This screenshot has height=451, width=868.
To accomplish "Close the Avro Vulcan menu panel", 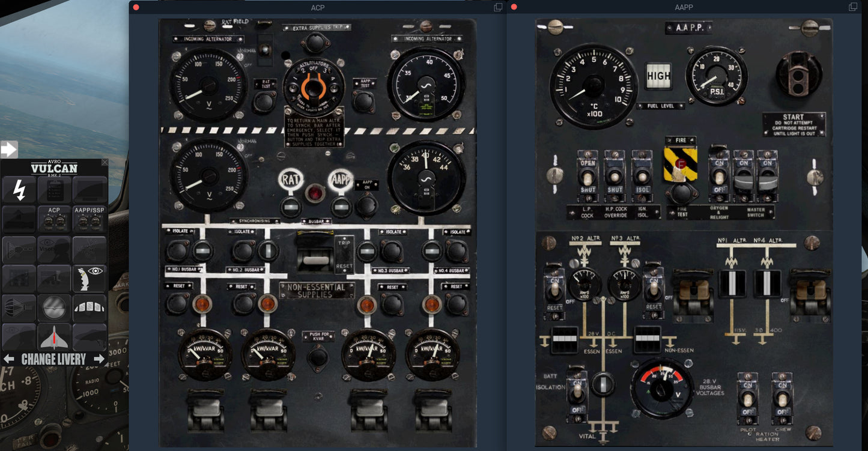I will pyautogui.click(x=105, y=162).
